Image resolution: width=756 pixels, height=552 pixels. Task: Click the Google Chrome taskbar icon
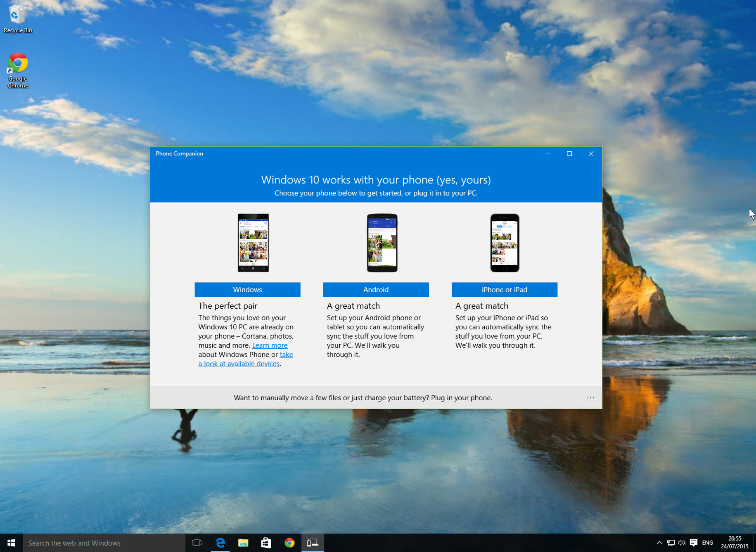point(289,542)
